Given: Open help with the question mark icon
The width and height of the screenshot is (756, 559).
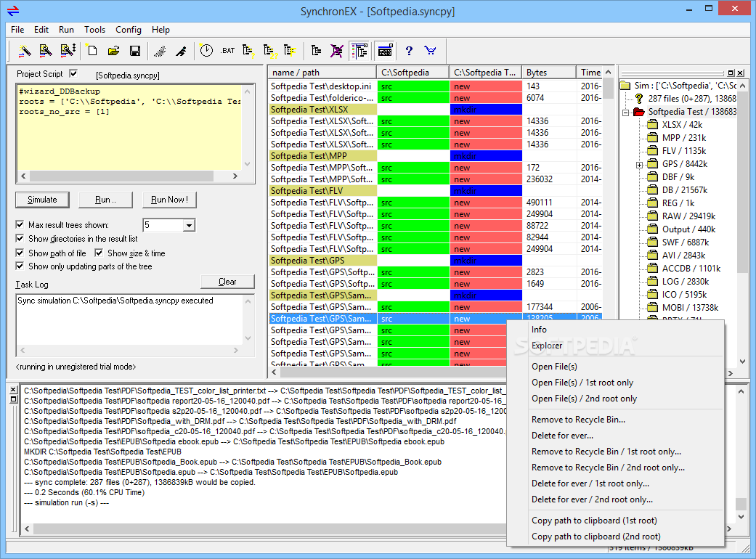Looking at the screenshot, I should click(409, 51).
